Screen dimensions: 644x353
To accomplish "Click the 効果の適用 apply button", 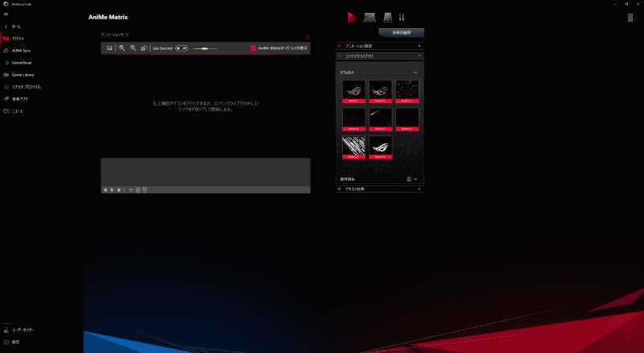I will point(401,32).
